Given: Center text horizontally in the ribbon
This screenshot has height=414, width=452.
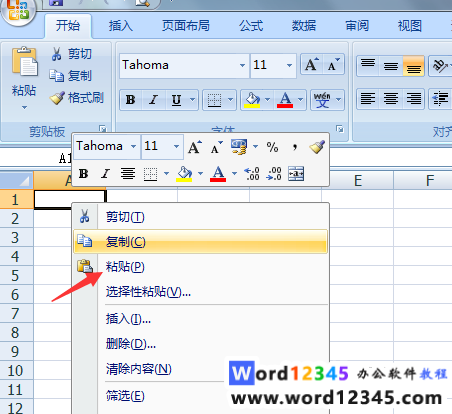Looking at the screenshot, I should tap(391, 99).
